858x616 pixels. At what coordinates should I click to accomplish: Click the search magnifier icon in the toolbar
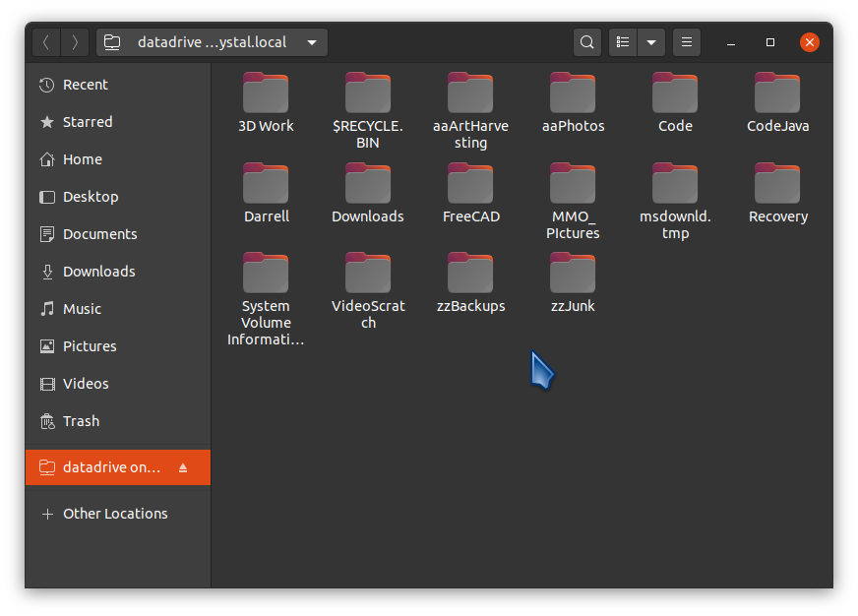pos(587,42)
